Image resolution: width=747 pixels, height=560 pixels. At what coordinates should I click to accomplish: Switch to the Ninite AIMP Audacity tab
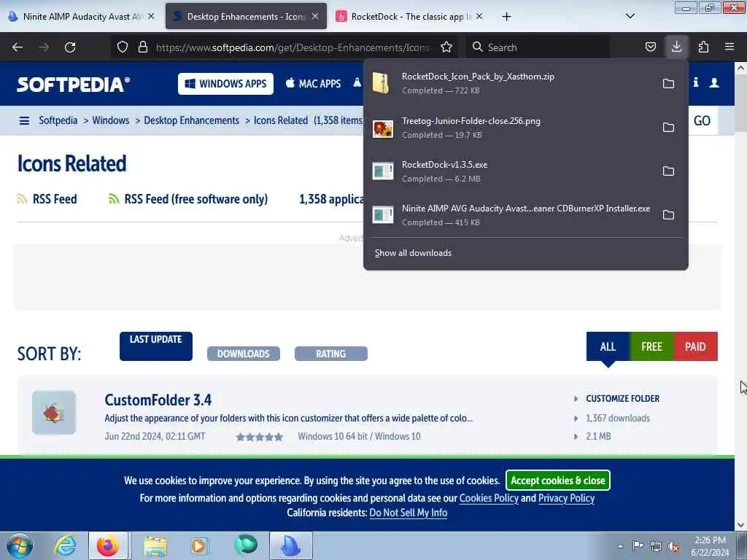(80, 16)
